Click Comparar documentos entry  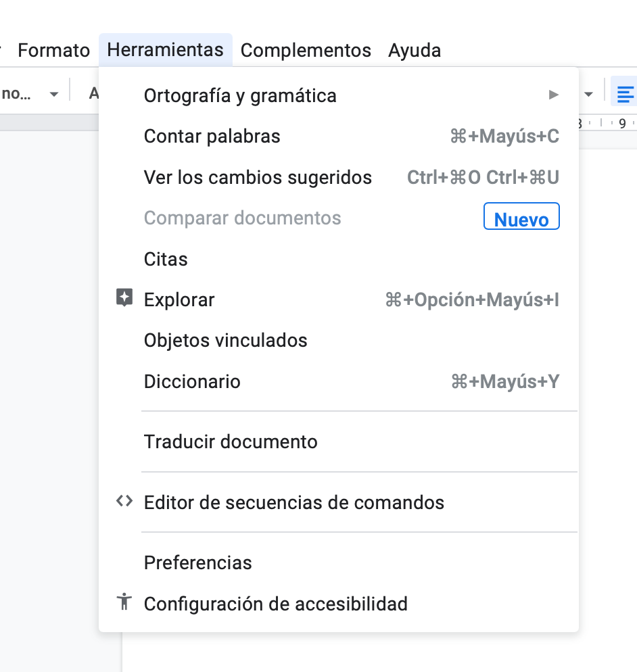tap(242, 218)
